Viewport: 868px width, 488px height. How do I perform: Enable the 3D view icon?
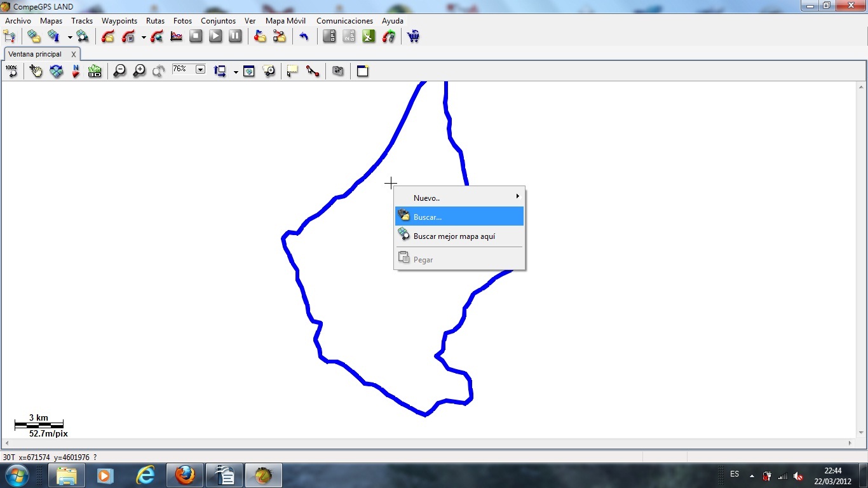(95, 71)
